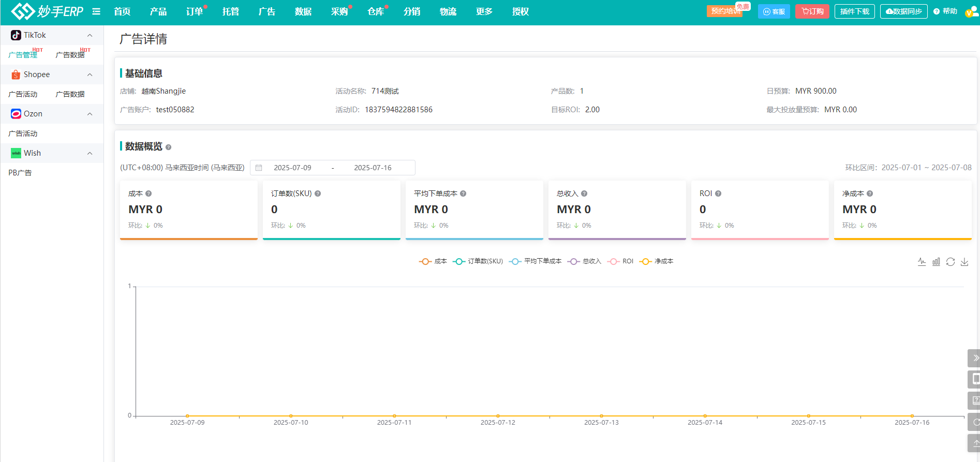
Task: Open the mobile phone floating icon
Action: tap(975, 379)
